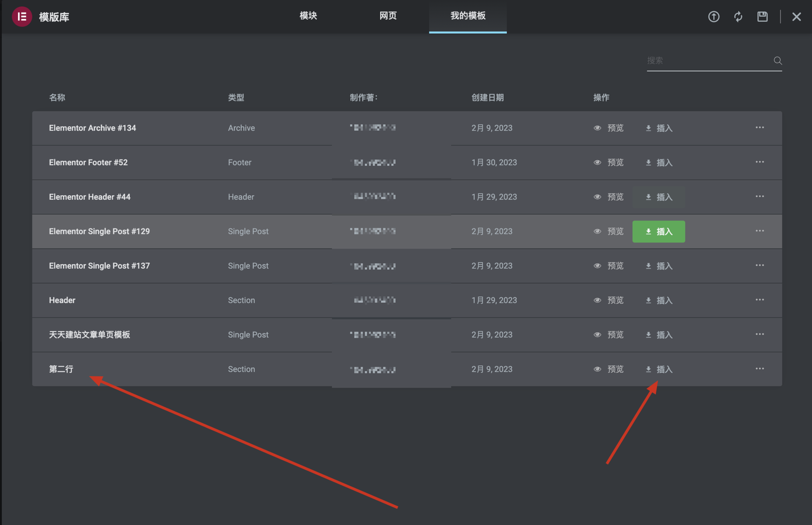Image resolution: width=812 pixels, height=525 pixels.
Task: Click the sync library refresh icon
Action: click(738, 16)
